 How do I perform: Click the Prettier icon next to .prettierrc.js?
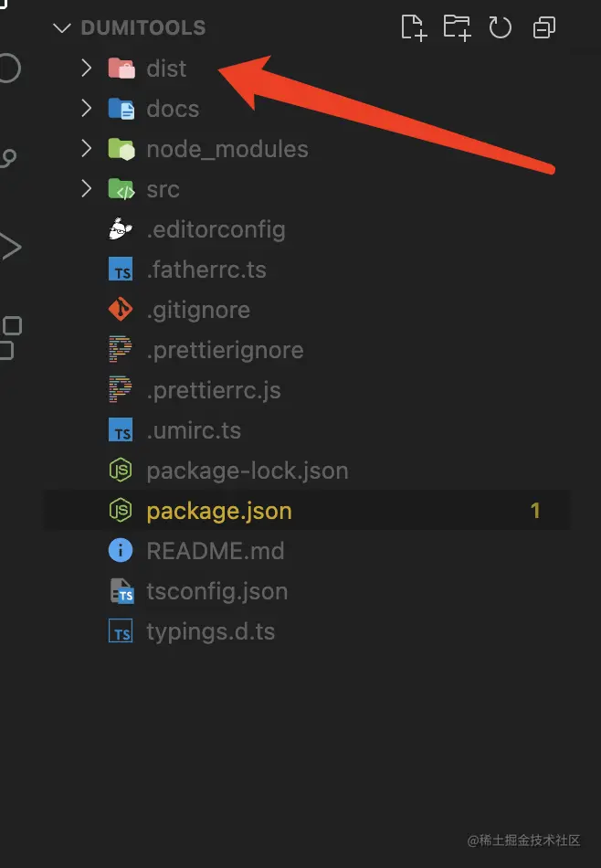tap(120, 390)
